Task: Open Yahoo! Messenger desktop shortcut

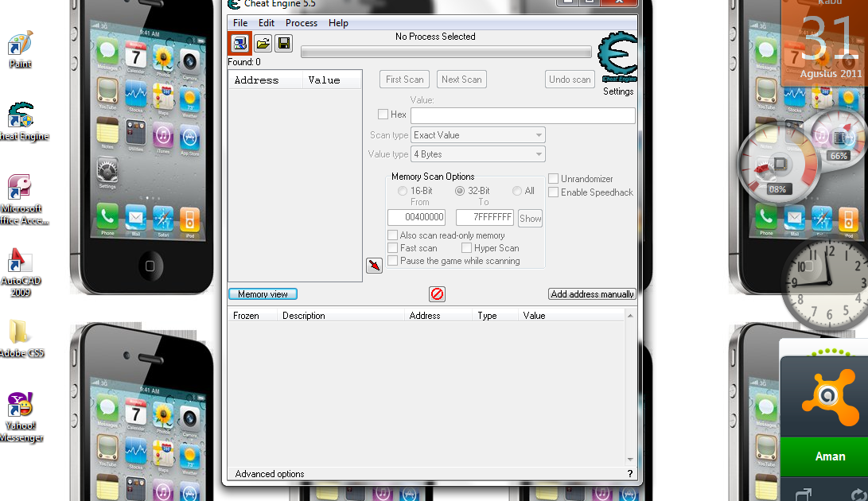Action: (21, 417)
